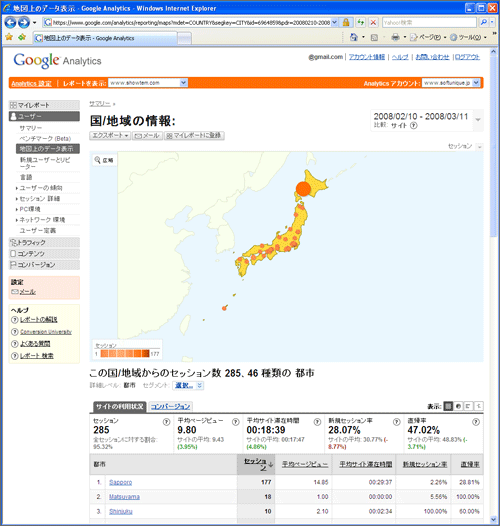This screenshot has height=526, width=500.
Task: Select the サイトの利用状況 tab
Action: [x=120, y=407]
